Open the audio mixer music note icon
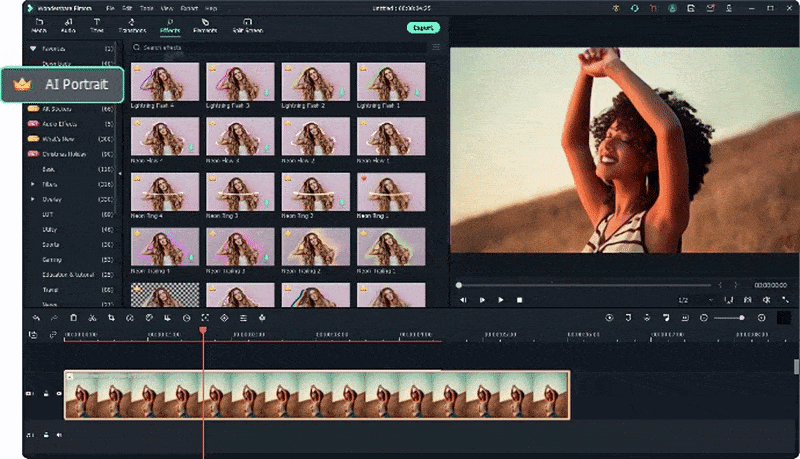Image resolution: width=800 pixels, height=459 pixels. pyautogui.click(x=666, y=318)
